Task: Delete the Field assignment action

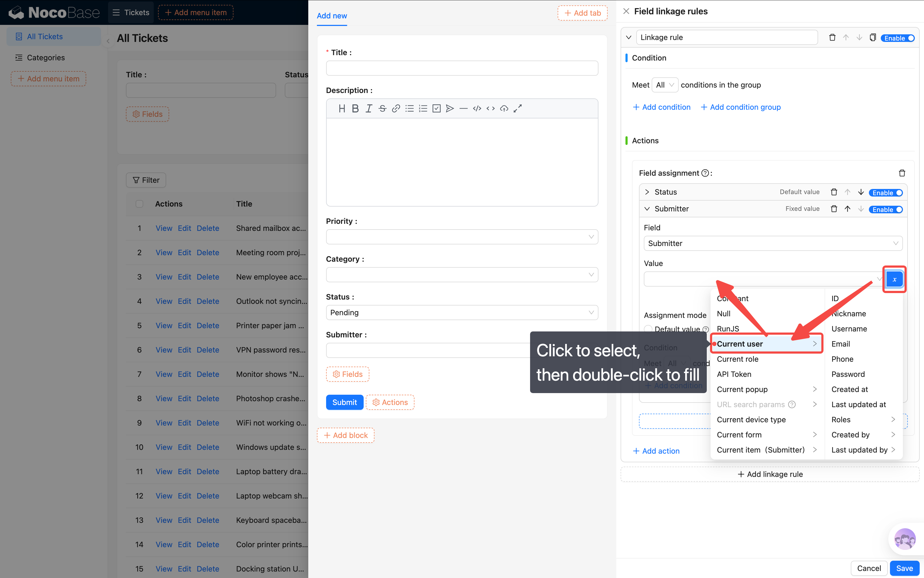Action: coord(902,173)
